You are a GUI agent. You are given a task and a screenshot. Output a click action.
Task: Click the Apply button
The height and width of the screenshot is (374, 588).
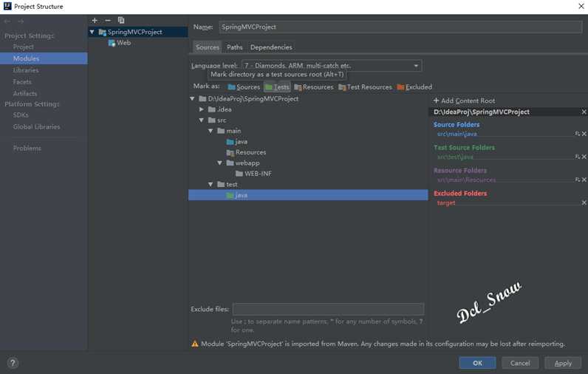[x=563, y=363]
